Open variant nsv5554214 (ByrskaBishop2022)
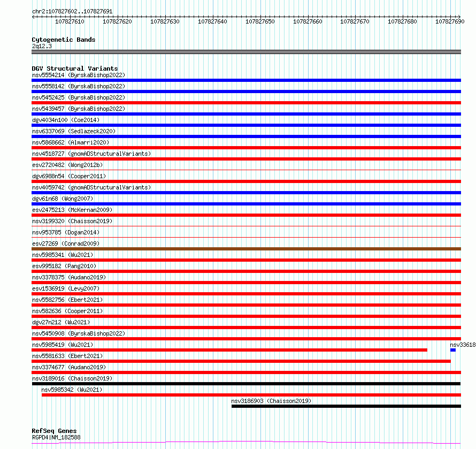476x449 pixels. coord(79,75)
